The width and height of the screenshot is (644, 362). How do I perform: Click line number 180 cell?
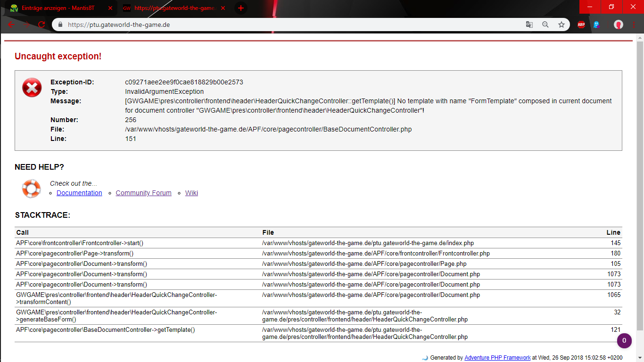616,254
